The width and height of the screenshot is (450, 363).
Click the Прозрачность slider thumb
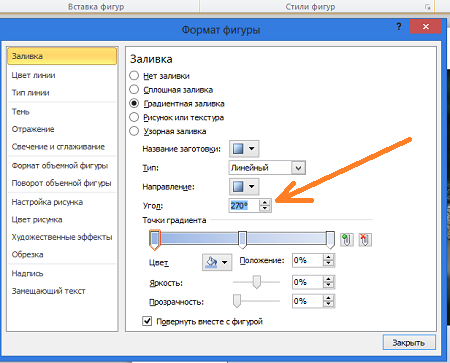pyautogui.click(x=237, y=301)
